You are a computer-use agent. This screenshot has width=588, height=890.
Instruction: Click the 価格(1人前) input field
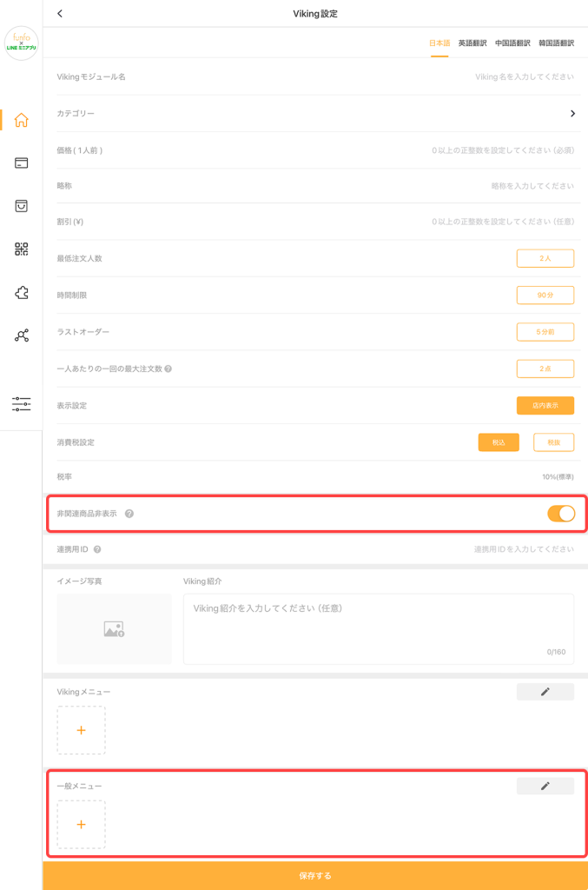502,150
